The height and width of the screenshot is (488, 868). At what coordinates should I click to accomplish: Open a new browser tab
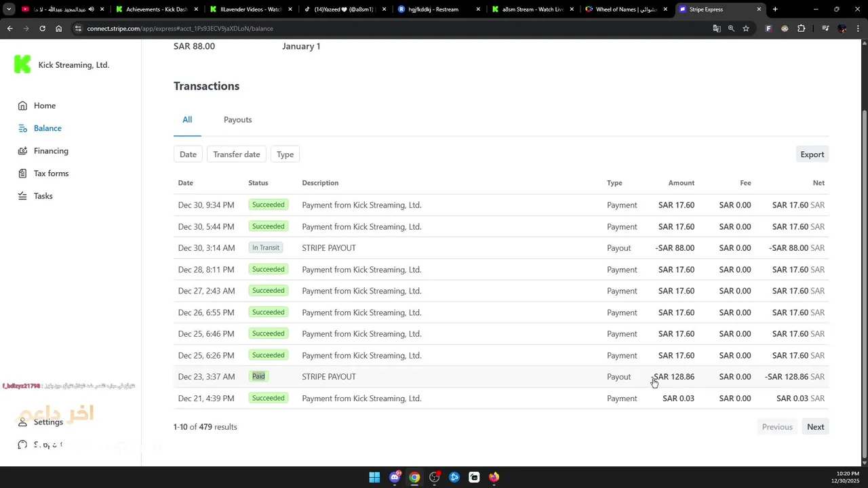(x=775, y=9)
